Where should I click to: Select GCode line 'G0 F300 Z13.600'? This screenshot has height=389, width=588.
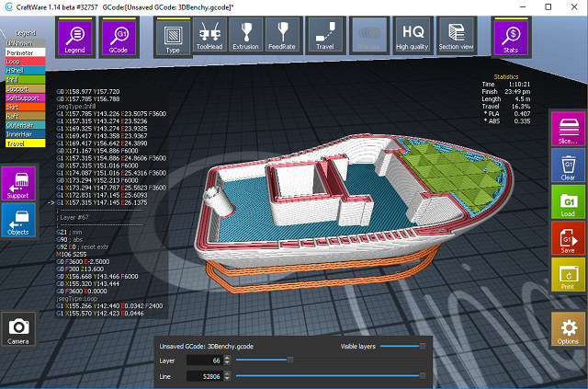click(x=80, y=269)
